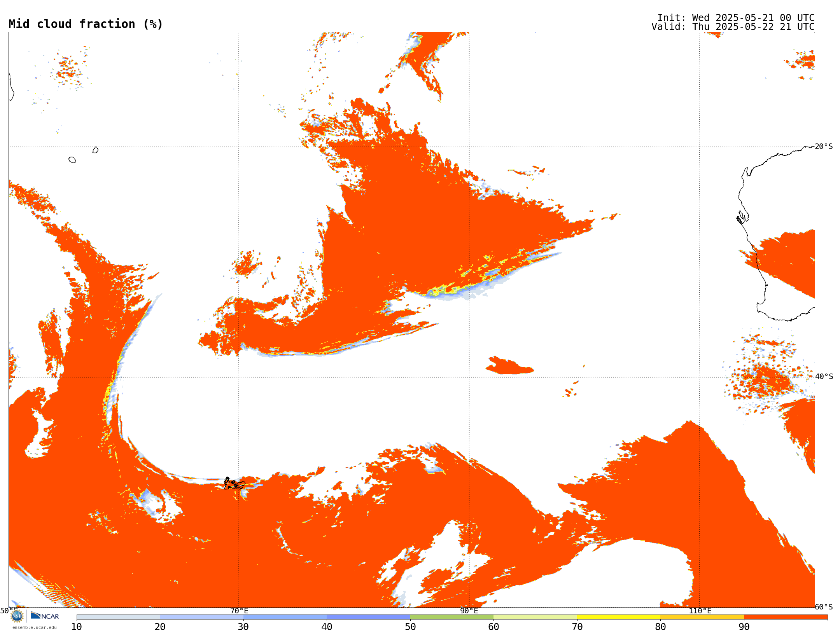Viewport: 840px width, 632px height.
Task: Click the NSF logo icon
Action: (17, 616)
